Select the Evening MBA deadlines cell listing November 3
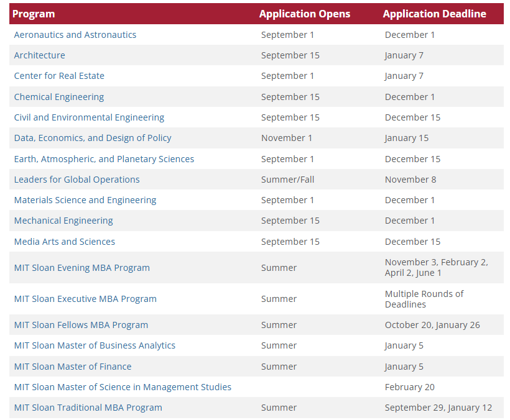 pos(437,267)
